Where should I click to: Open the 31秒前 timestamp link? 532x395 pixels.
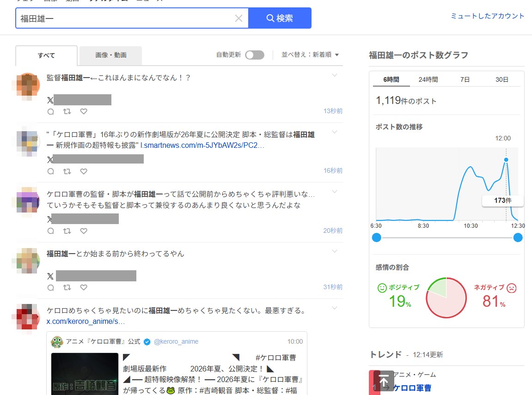point(333,287)
